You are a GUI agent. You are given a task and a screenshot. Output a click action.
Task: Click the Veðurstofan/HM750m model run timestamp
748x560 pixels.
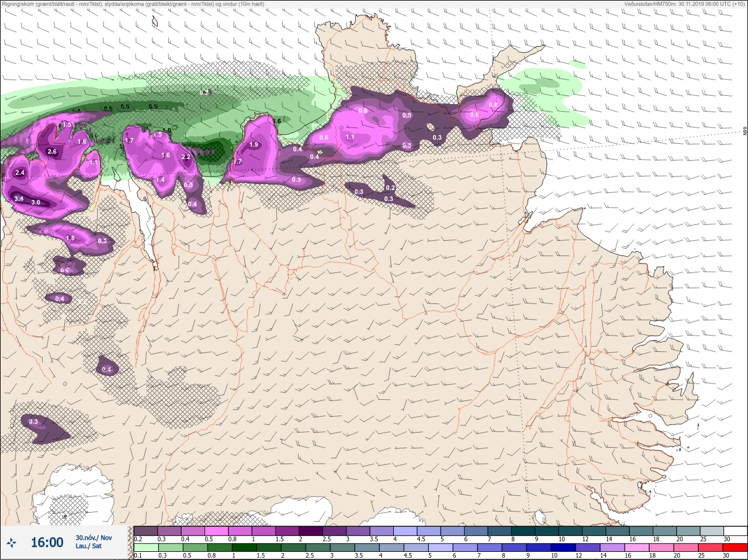pyautogui.click(x=684, y=4)
